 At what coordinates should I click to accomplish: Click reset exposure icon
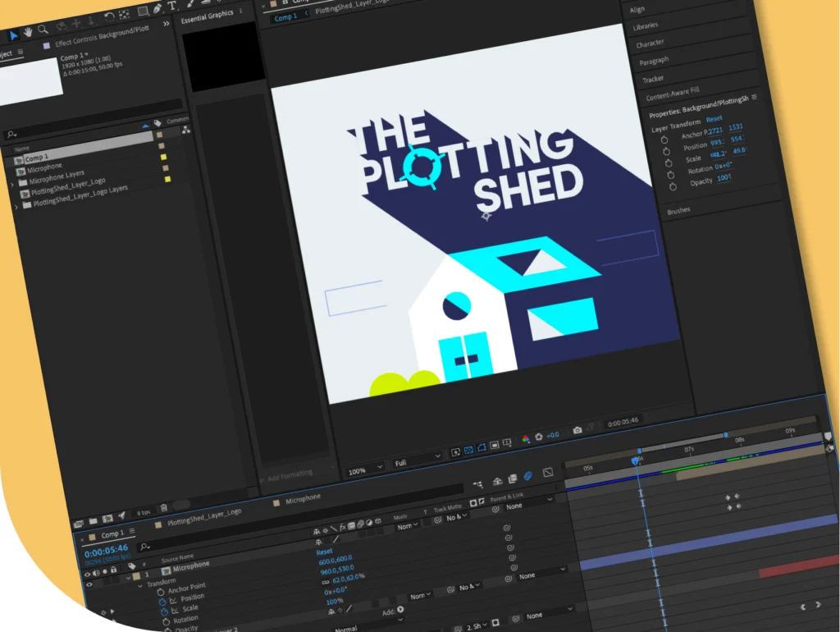539,437
